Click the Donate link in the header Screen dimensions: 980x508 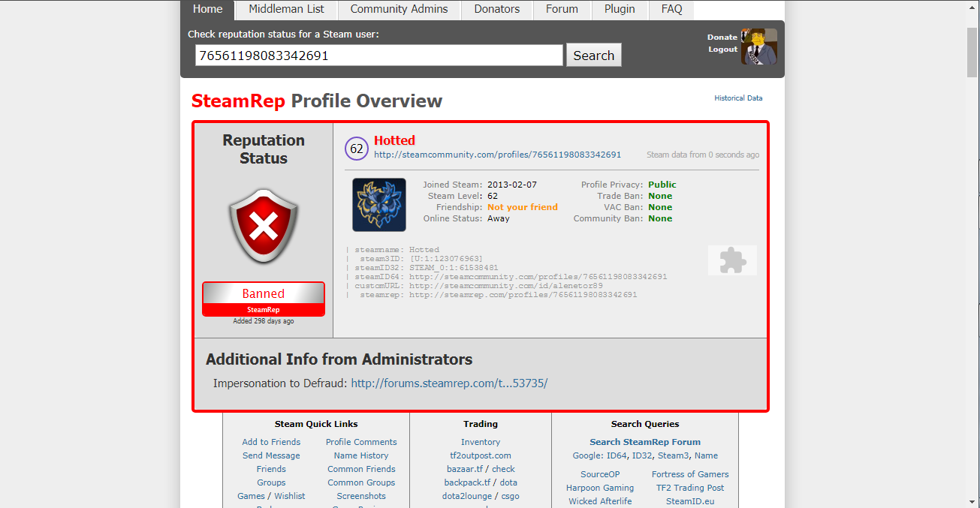tap(722, 37)
